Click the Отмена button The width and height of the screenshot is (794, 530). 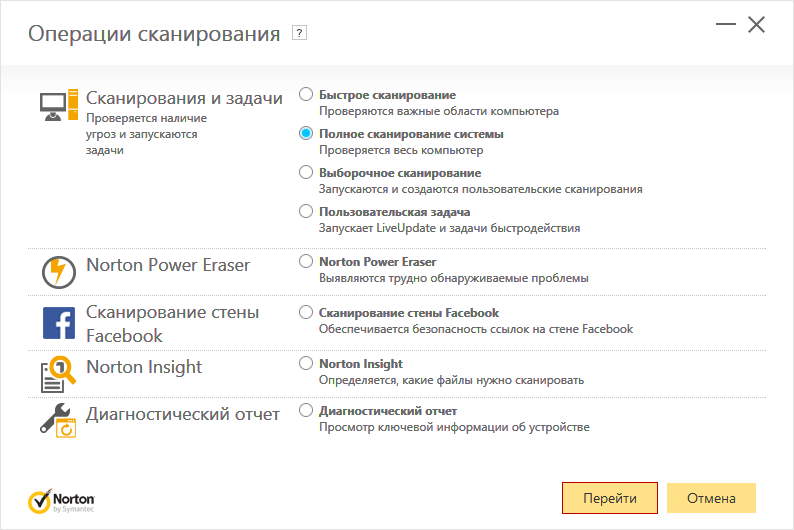711,498
